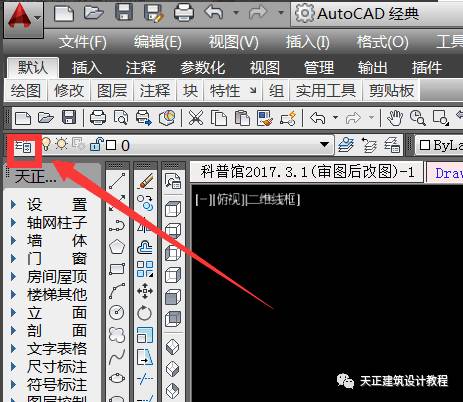Click Plot printer icon in quick access toolbar

tap(184, 13)
